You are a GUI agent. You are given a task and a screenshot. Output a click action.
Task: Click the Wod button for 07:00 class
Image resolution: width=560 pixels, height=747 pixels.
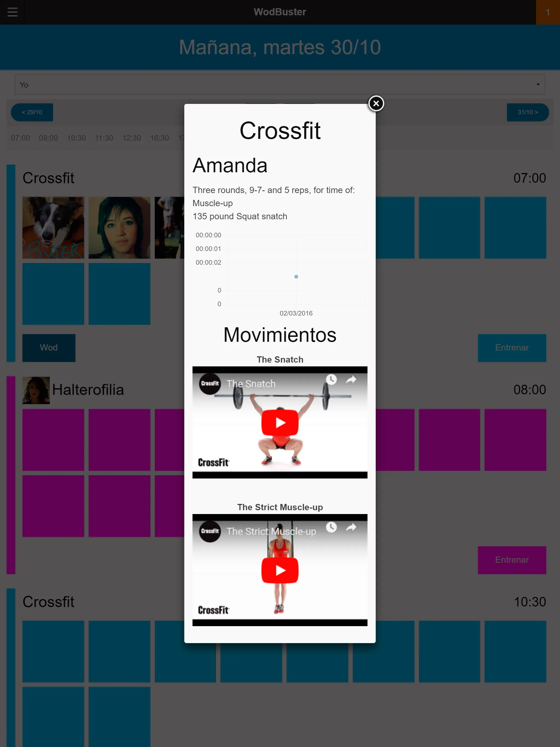(x=49, y=347)
